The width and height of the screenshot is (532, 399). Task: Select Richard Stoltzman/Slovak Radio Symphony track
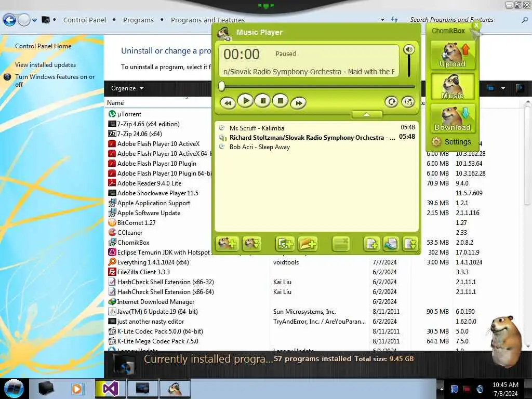click(x=317, y=137)
